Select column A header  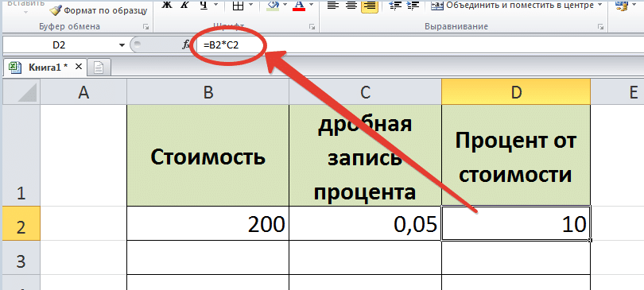pyautogui.click(x=83, y=92)
